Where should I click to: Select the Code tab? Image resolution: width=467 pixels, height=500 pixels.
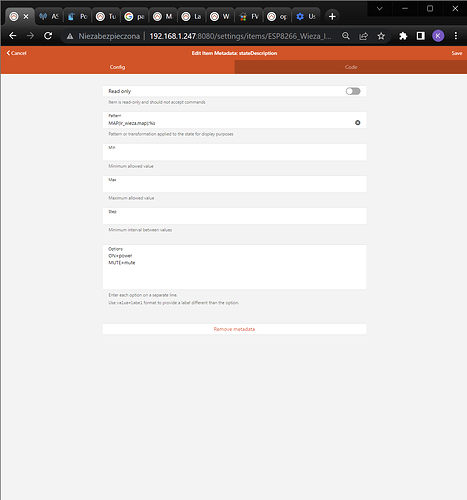pyautogui.click(x=351, y=67)
